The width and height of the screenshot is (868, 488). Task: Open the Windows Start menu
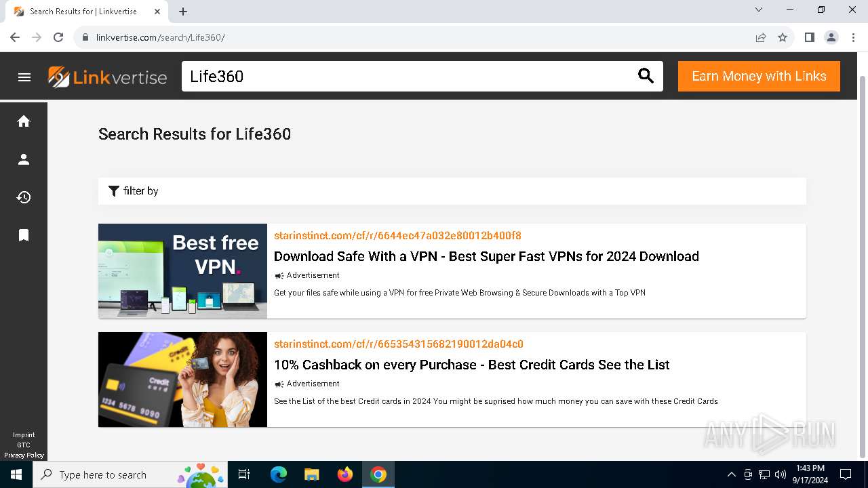click(16, 474)
